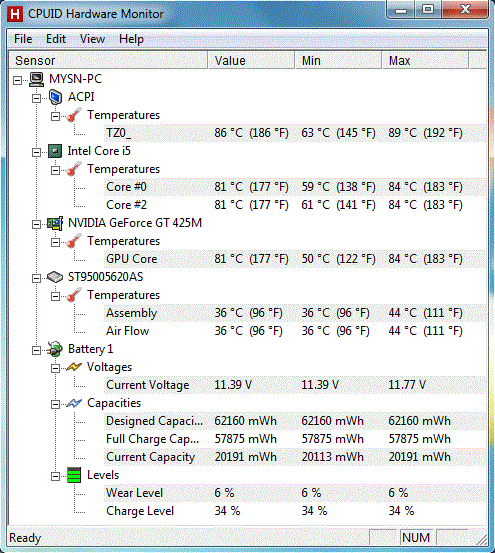Select the Full Charge Capacity row
Viewport: 495px width, 553px height.
pyautogui.click(x=295, y=439)
